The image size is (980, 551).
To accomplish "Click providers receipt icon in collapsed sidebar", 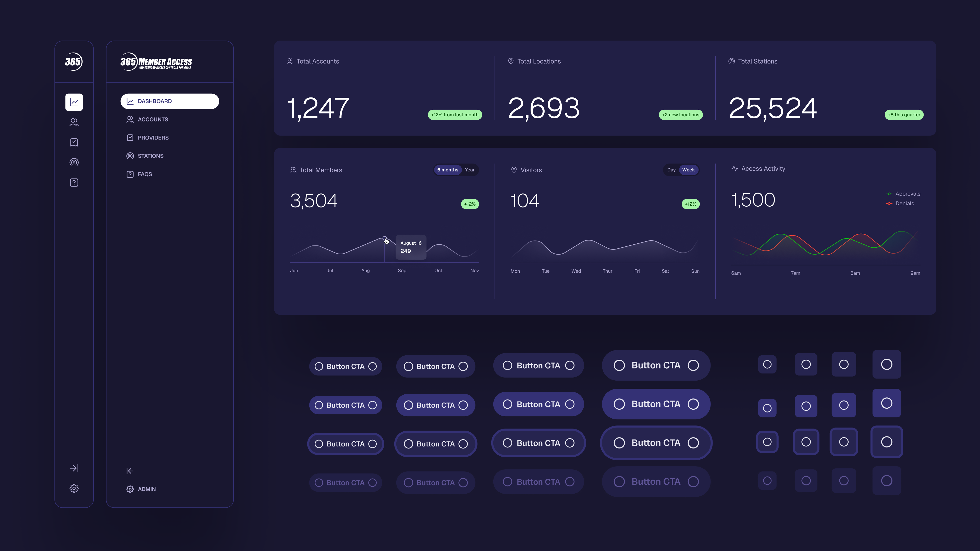I will pos(74,142).
